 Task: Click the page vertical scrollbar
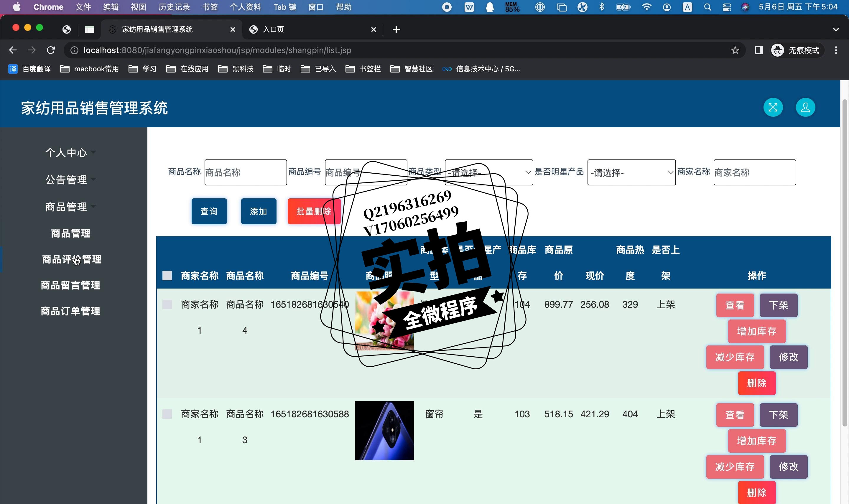(x=845, y=263)
